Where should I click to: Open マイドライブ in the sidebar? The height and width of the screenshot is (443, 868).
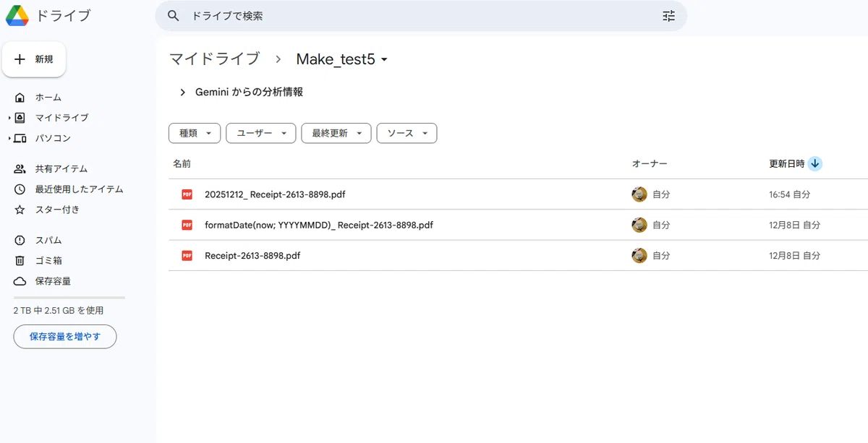[61, 117]
